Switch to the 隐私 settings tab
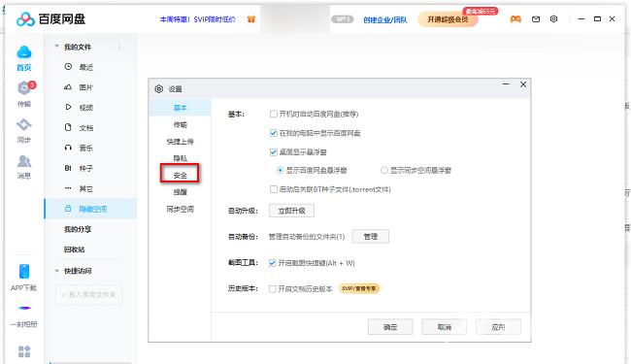 tap(180, 158)
